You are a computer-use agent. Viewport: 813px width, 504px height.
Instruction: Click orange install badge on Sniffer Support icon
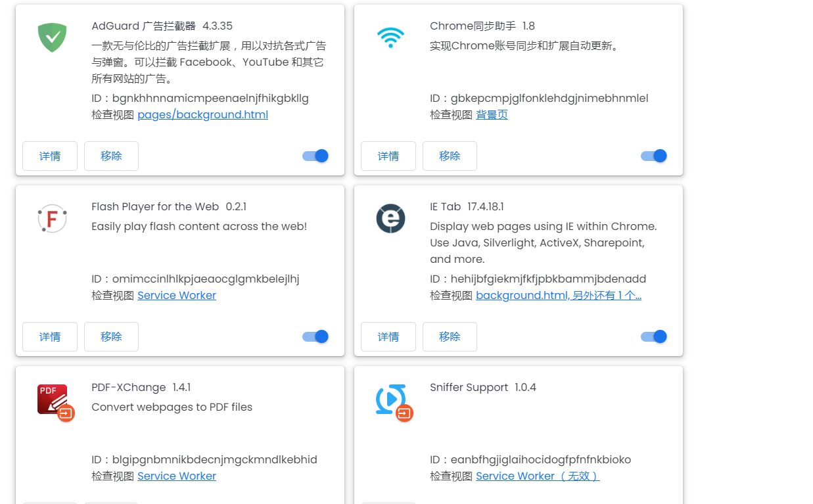point(404,413)
